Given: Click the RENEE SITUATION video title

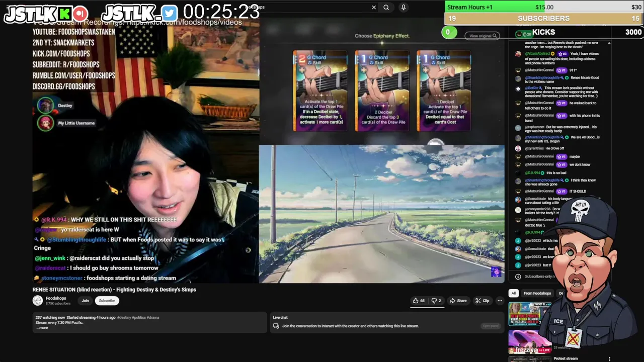Looking at the screenshot, I should coord(114,290).
